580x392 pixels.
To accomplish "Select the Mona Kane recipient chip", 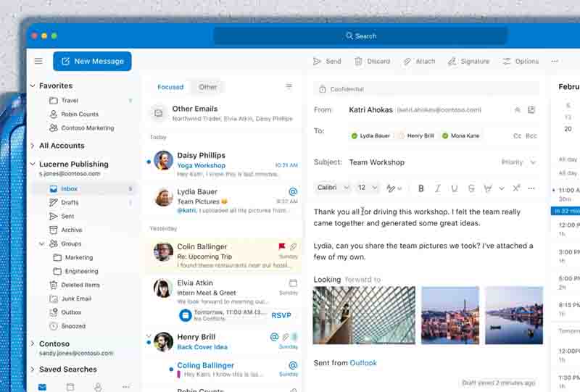I will click(460, 135).
